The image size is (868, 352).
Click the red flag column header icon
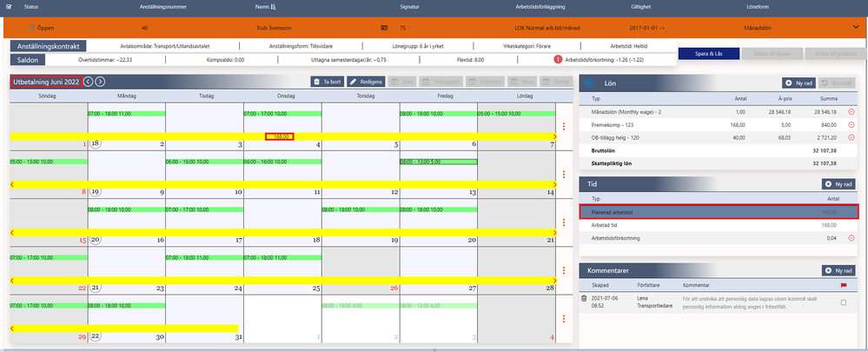[844, 286]
